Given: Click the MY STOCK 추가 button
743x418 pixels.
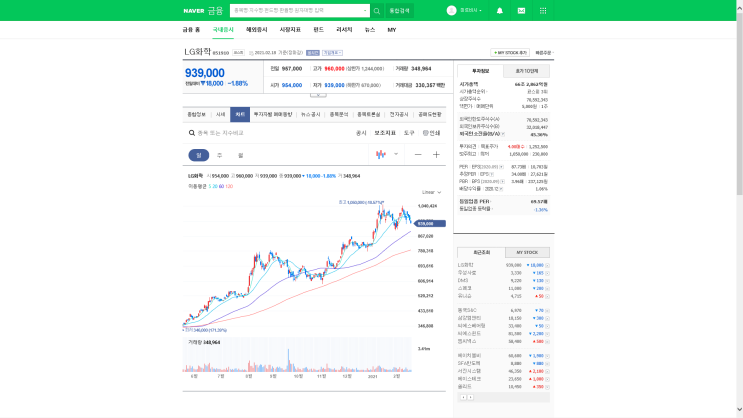Looking at the screenshot, I should click(510, 53).
